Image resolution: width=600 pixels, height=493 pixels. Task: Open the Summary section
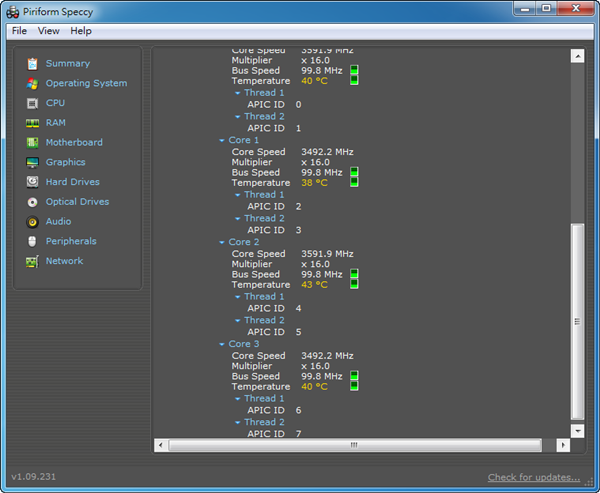(68, 64)
